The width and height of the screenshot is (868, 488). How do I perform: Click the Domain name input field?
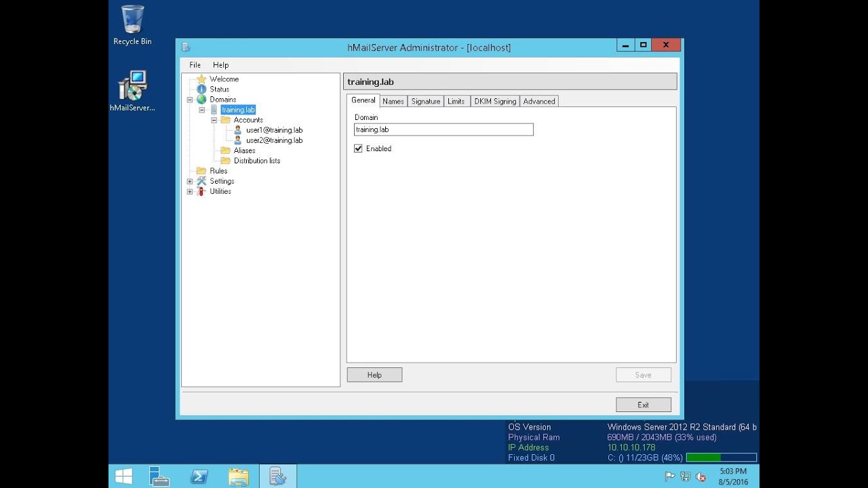[443, 129]
